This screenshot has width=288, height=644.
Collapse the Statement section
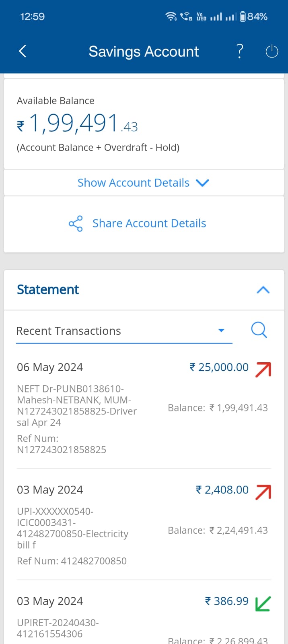tap(263, 290)
